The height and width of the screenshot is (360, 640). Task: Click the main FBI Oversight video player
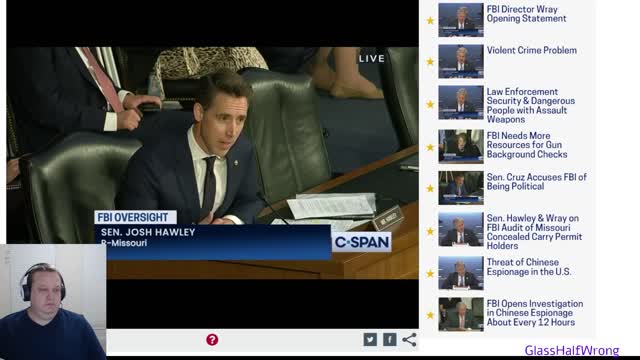pos(212,163)
